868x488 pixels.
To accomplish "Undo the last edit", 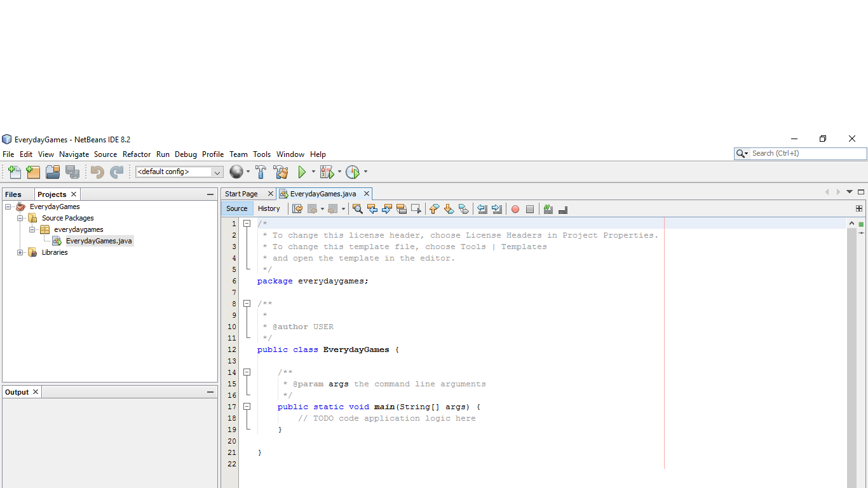I will point(96,172).
